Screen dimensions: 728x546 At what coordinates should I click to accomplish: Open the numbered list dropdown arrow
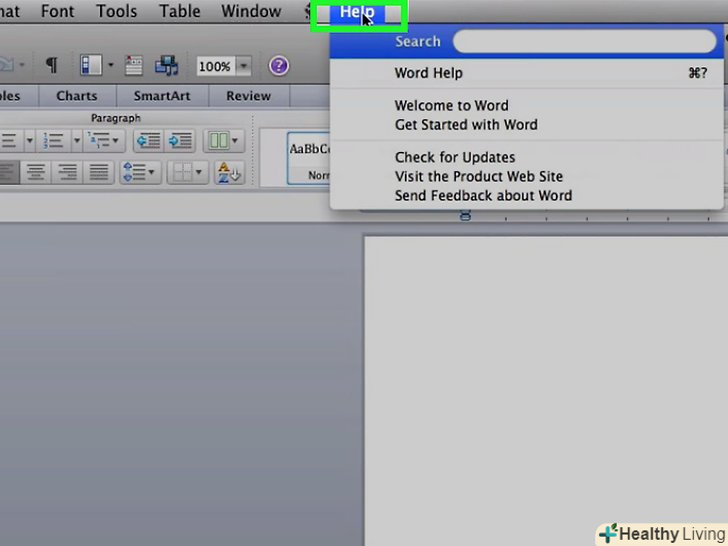click(x=77, y=140)
